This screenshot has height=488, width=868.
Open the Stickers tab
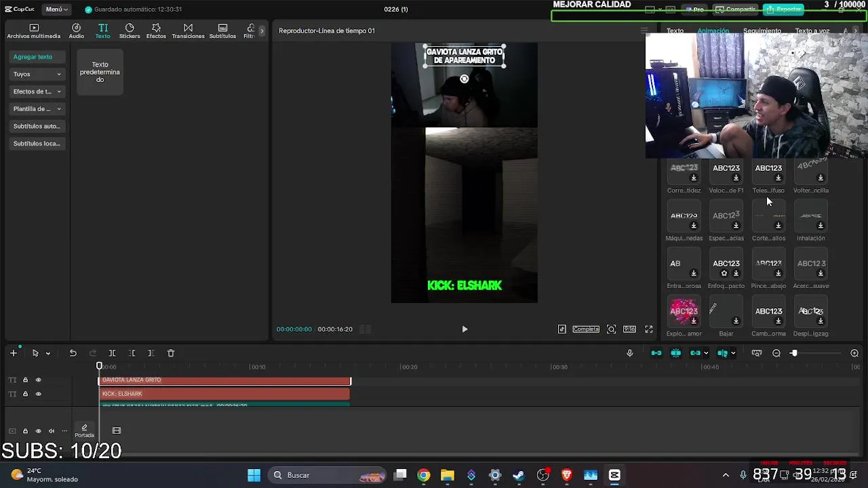(130, 31)
